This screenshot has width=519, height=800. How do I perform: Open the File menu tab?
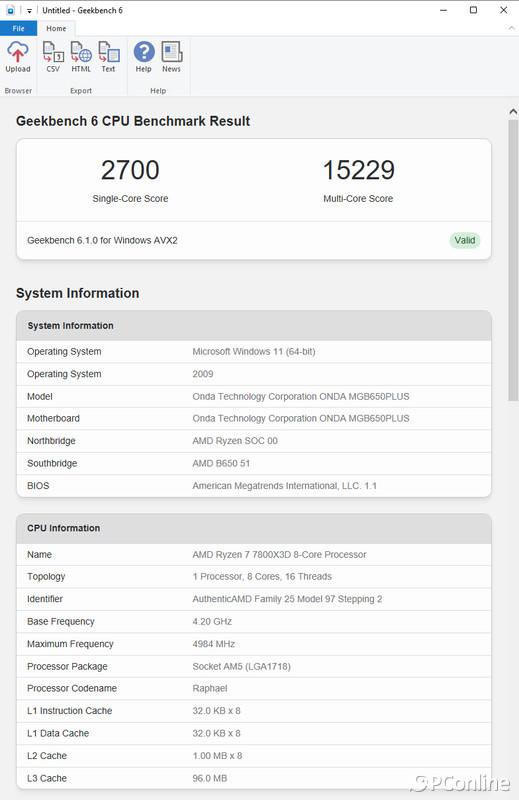pos(18,29)
